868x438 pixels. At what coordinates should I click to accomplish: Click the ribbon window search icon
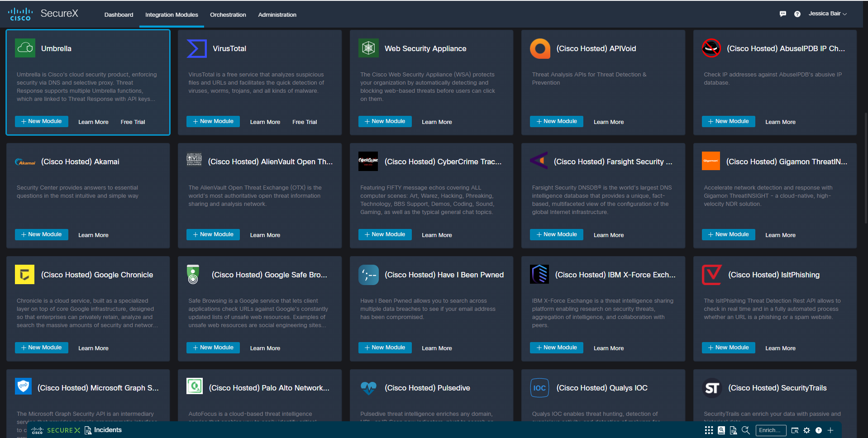795,430
